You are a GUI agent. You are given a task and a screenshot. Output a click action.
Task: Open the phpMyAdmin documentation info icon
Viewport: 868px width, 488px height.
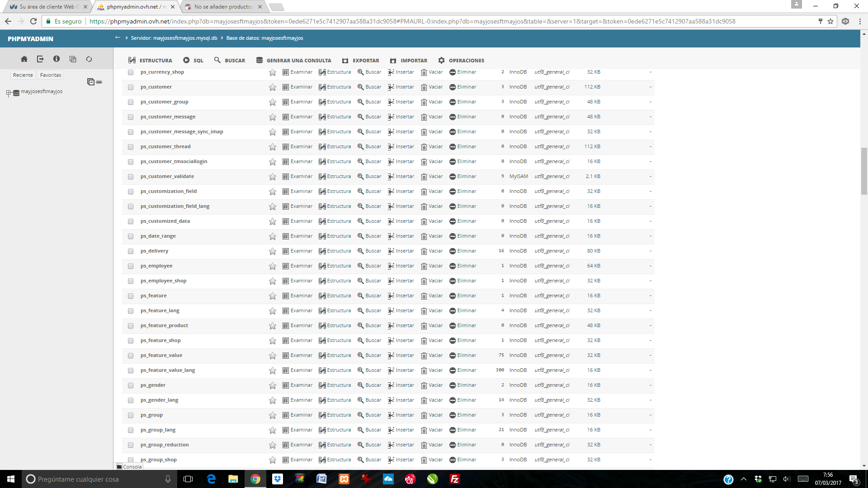coord(57,59)
